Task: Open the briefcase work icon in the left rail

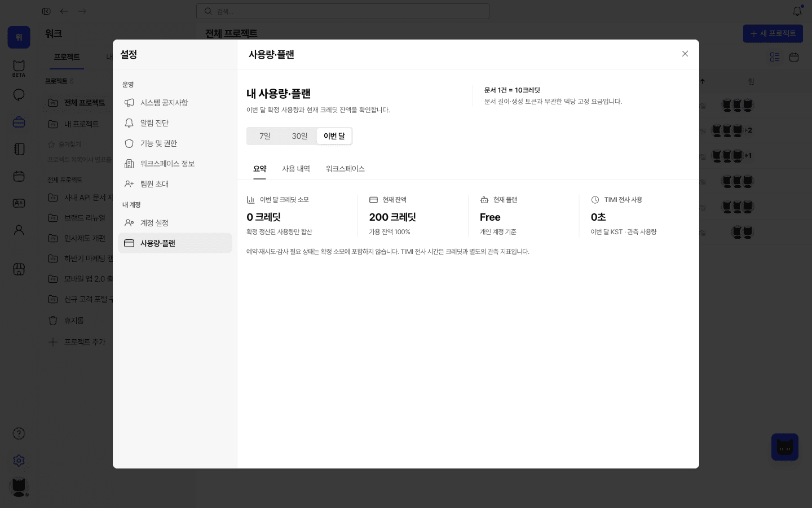Action: 19,122
